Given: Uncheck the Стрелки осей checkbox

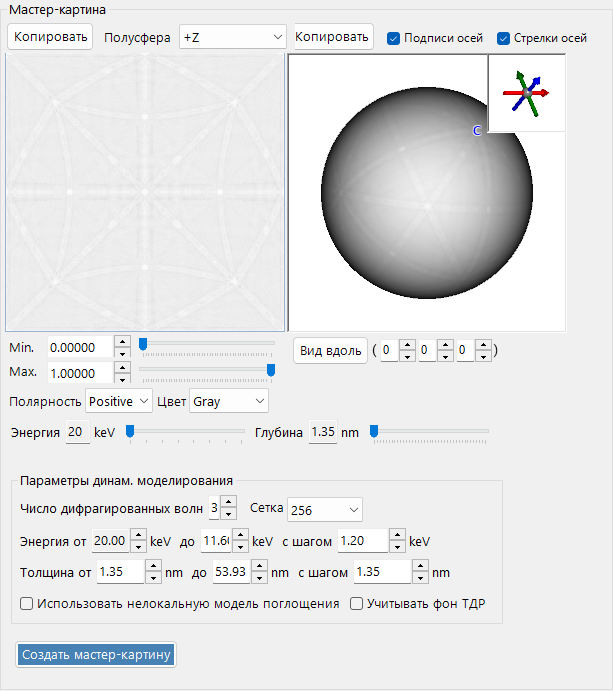Looking at the screenshot, I should (x=503, y=38).
